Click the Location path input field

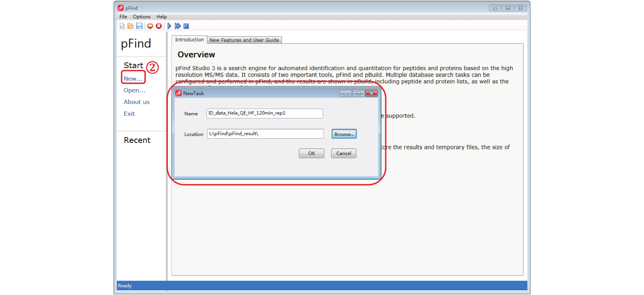click(265, 134)
